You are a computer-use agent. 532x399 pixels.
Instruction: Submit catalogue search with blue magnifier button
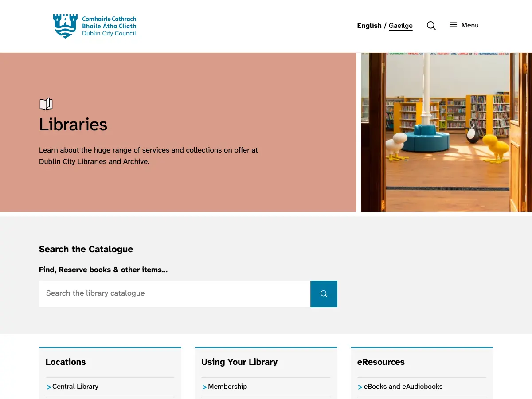coord(324,294)
